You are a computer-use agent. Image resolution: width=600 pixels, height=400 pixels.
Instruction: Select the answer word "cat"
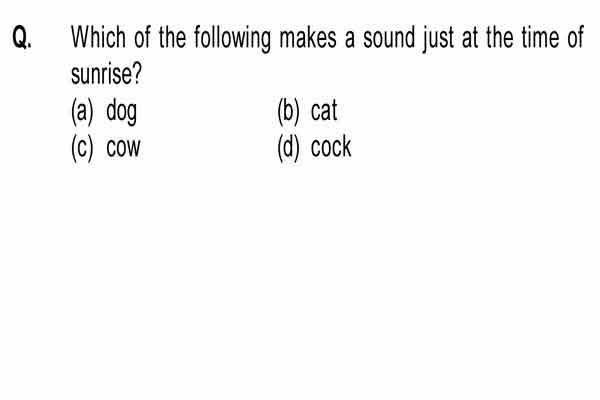pyautogui.click(x=324, y=111)
